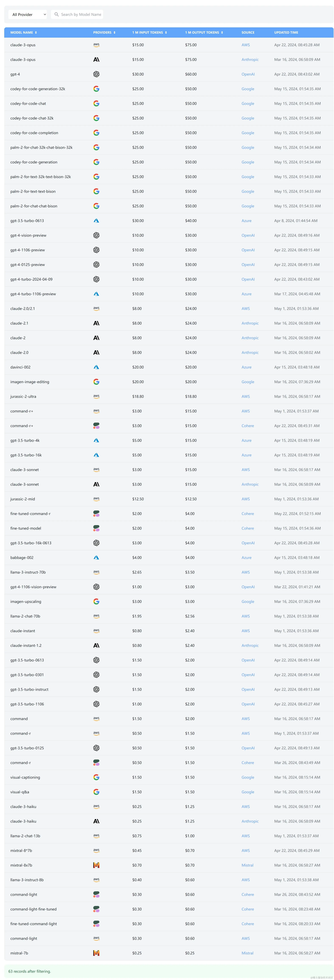Click the OpenAI icon in gpt-4 row
The width and height of the screenshot is (334, 980).
tap(96, 74)
